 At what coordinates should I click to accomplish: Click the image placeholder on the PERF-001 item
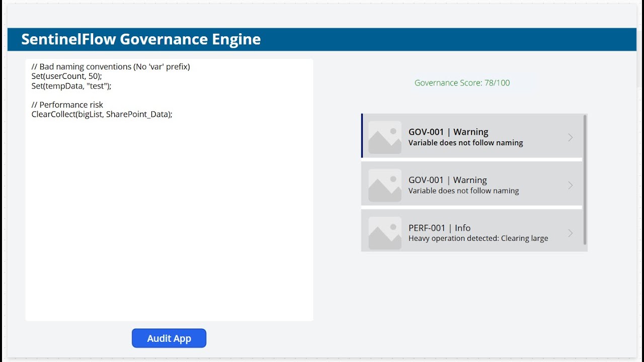[x=385, y=233]
